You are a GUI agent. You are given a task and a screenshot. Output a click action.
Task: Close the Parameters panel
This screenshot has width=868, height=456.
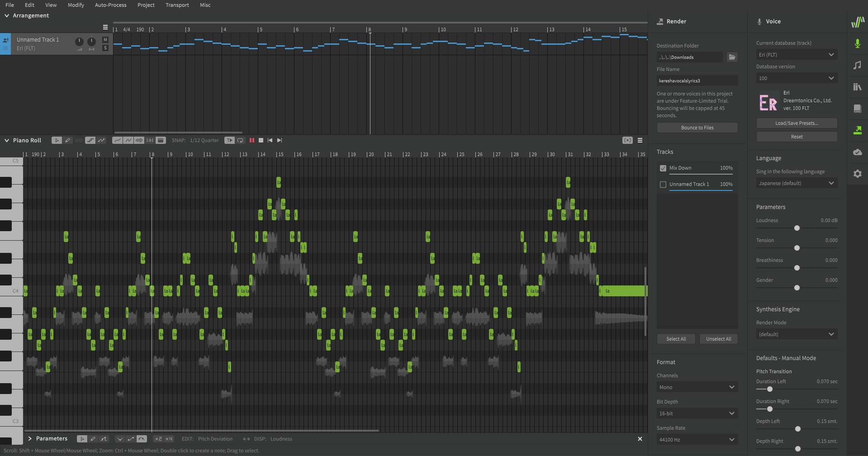(640, 439)
